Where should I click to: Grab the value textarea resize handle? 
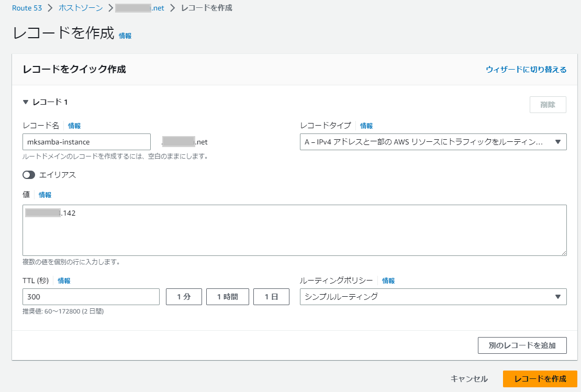564,253
